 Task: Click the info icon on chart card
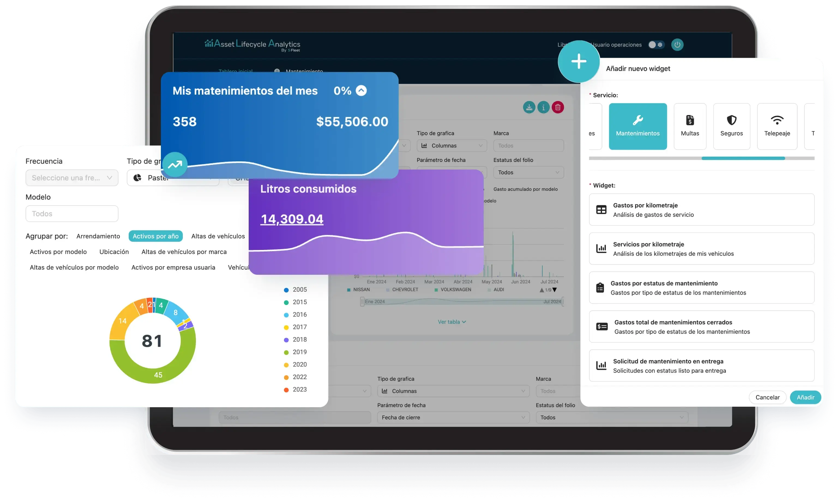pos(543,107)
